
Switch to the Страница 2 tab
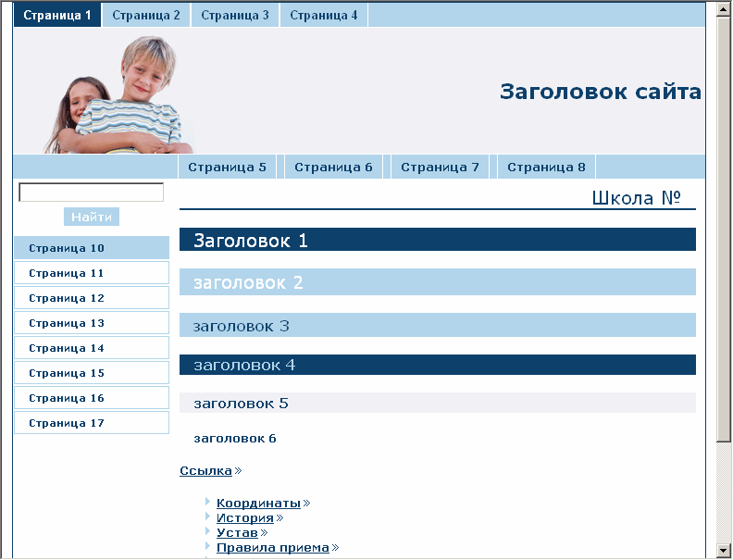(146, 16)
